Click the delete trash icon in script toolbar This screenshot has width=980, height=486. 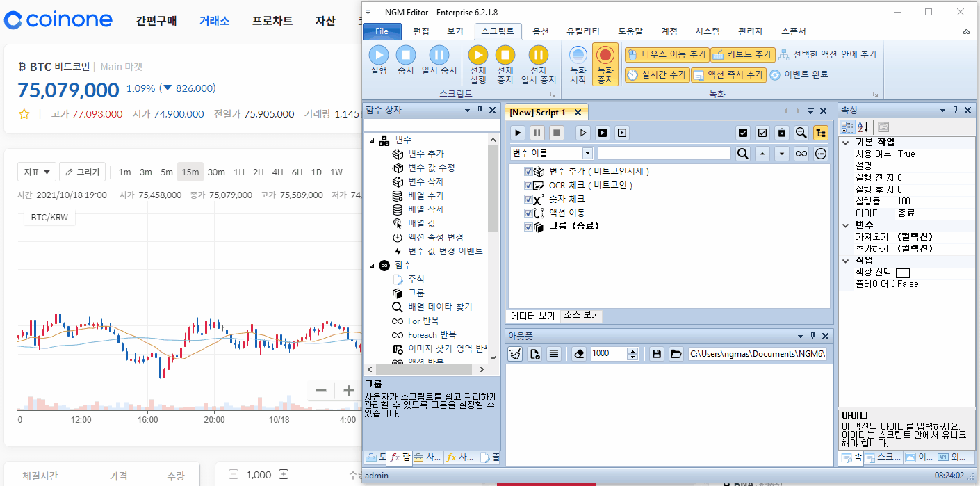click(x=782, y=133)
